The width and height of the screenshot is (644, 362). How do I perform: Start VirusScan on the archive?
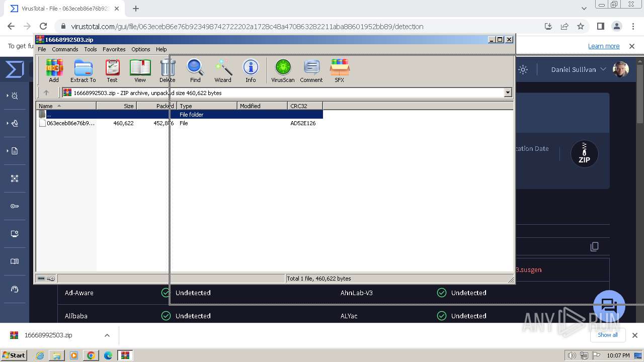point(283,70)
